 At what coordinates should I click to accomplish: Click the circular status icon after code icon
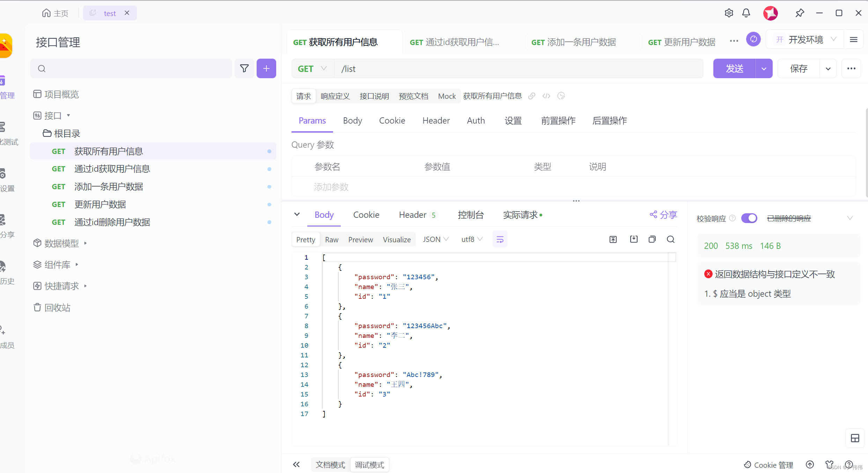(x=561, y=96)
